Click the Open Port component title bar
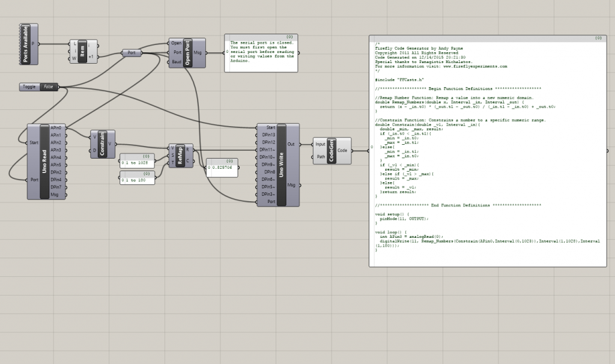The height and width of the screenshot is (364, 615). tap(187, 52)
